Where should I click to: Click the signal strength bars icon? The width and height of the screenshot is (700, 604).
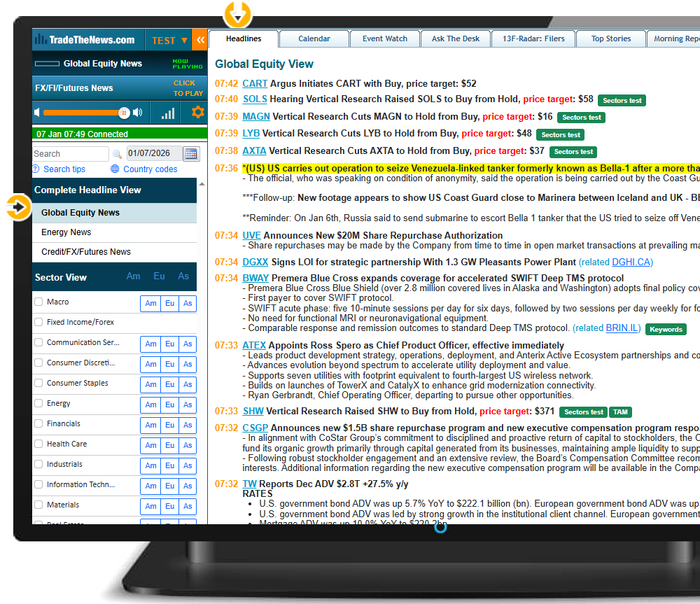coord(168,113)
